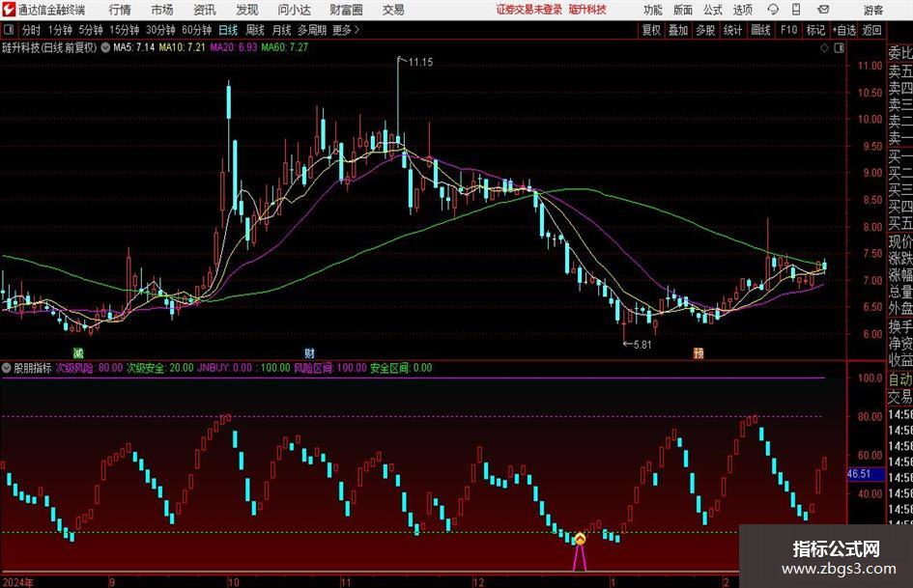Open the 版面 menu

point(682,10)
